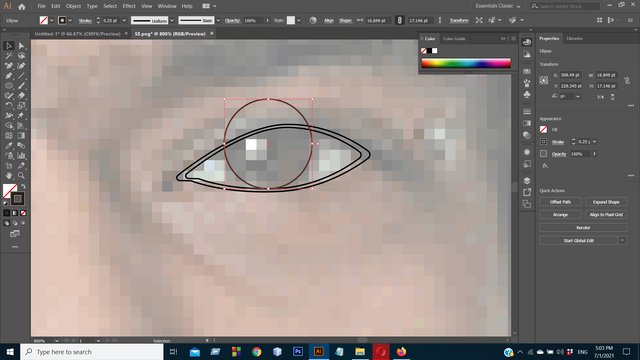
Task: Toggle constrain width and height proportions in Properties
Action: [627, 81]
